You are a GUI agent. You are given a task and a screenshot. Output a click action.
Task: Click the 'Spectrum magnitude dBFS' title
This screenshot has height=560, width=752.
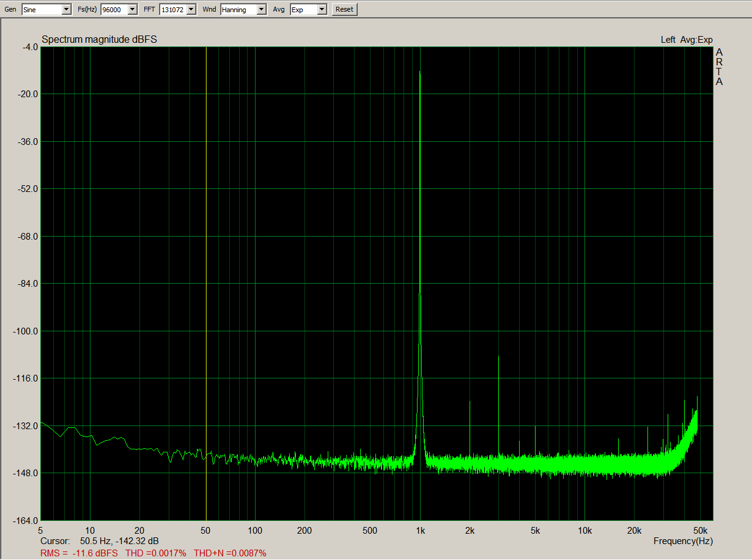[99, 40]
